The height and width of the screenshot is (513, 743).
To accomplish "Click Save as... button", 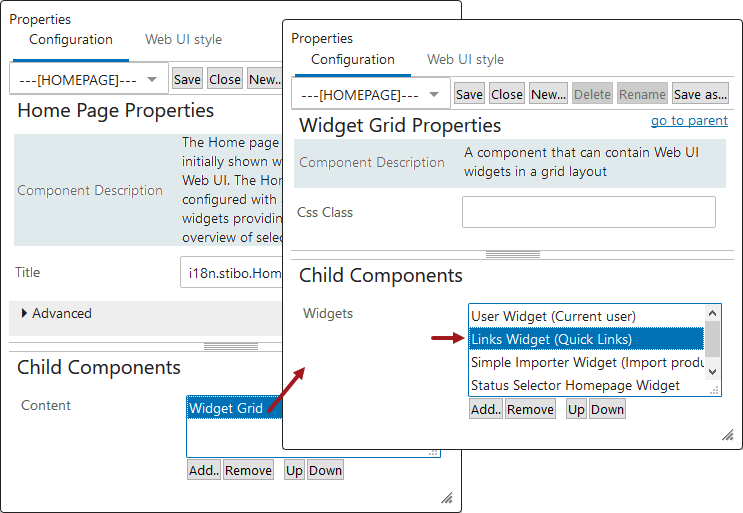I will pyautogui.click(x=700, y=94).
